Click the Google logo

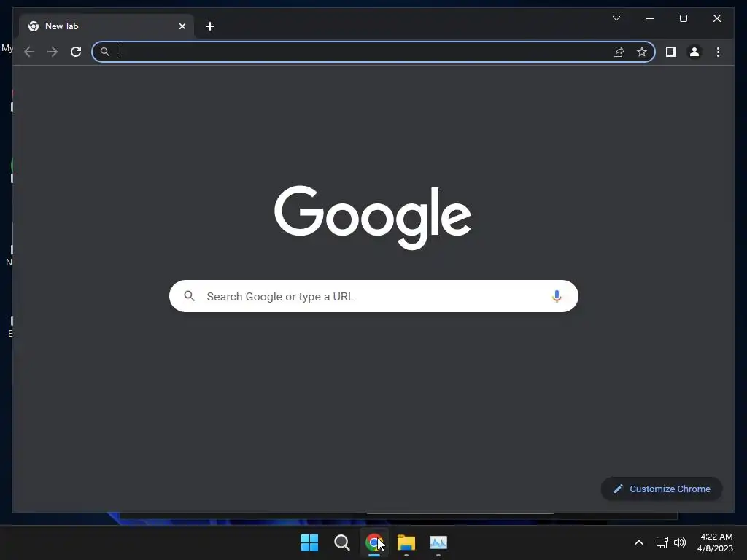[373, 217]
